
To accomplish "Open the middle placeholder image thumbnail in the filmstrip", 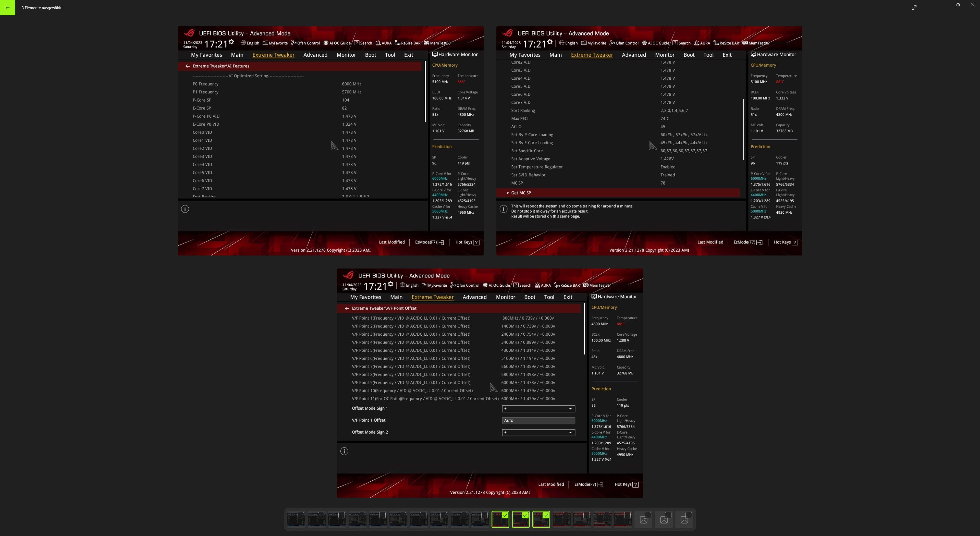I will pos(664,520).
